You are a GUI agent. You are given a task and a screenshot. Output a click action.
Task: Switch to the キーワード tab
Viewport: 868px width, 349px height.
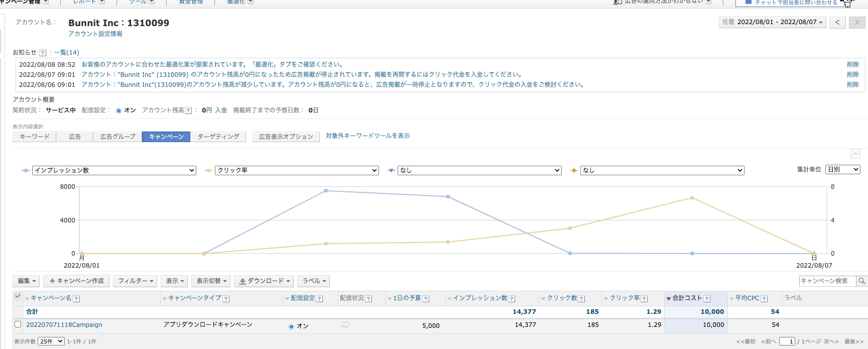34,137
